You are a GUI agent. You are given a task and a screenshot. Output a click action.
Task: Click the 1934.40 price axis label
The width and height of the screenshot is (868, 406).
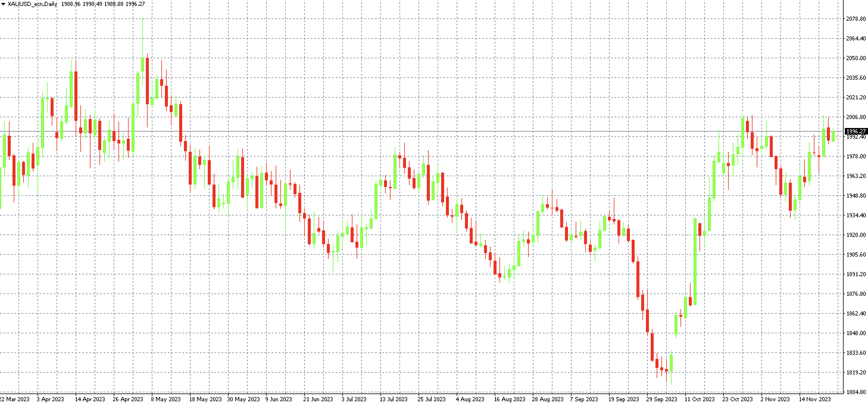tap(856, 215)
